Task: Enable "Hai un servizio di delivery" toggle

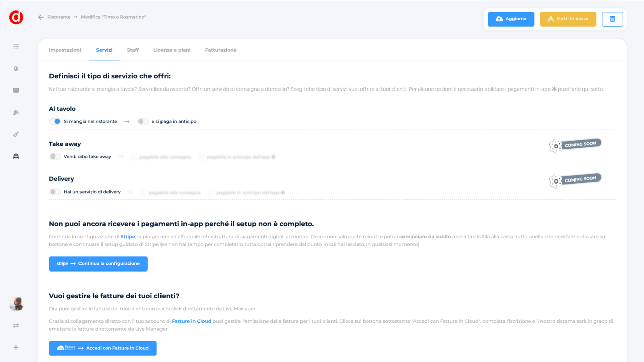Action: tap(55, 192)
